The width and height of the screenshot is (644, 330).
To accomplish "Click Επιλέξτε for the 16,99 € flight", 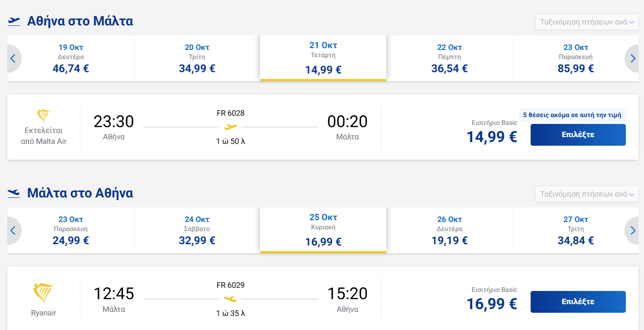I will click(578, 302).
